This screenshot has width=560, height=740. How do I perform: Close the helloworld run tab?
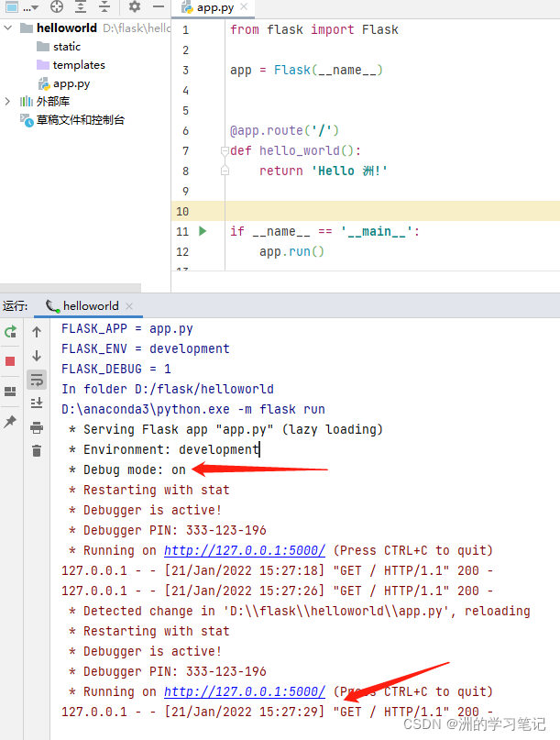129,306
